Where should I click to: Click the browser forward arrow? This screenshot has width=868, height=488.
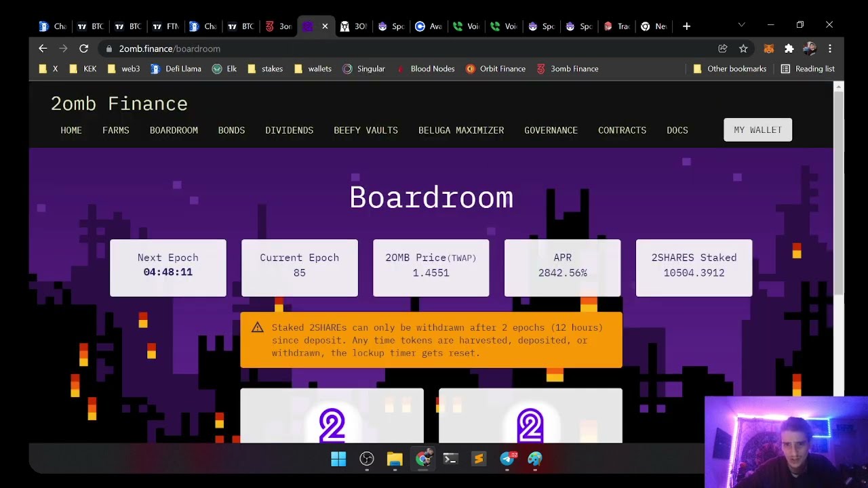(x=63, y=48)
